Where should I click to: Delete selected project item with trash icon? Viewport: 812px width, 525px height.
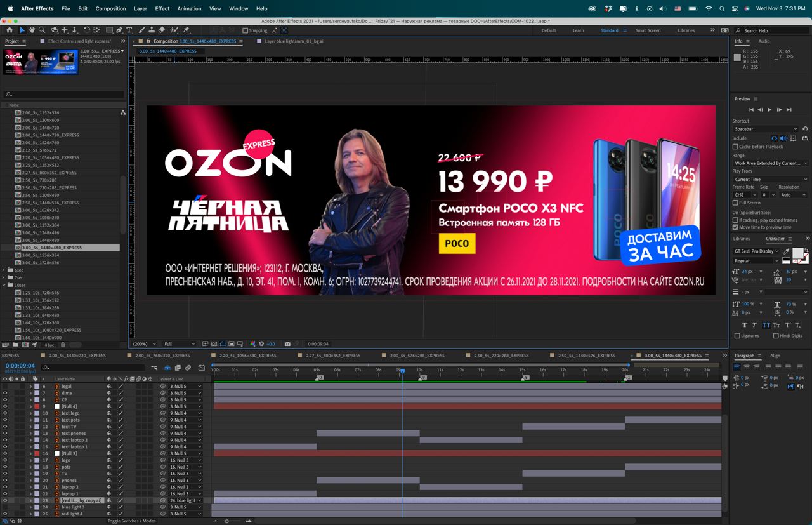[63, 345]
